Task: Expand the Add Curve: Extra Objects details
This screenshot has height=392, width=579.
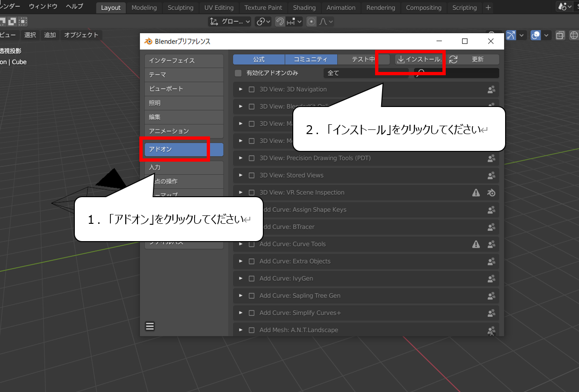Action: click(241, 261)
